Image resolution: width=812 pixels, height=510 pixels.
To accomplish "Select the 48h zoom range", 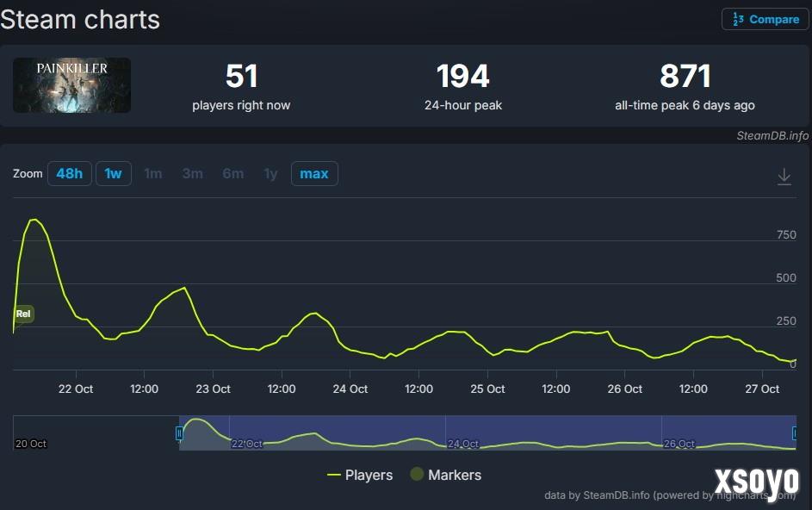I will tap(69, 173).
